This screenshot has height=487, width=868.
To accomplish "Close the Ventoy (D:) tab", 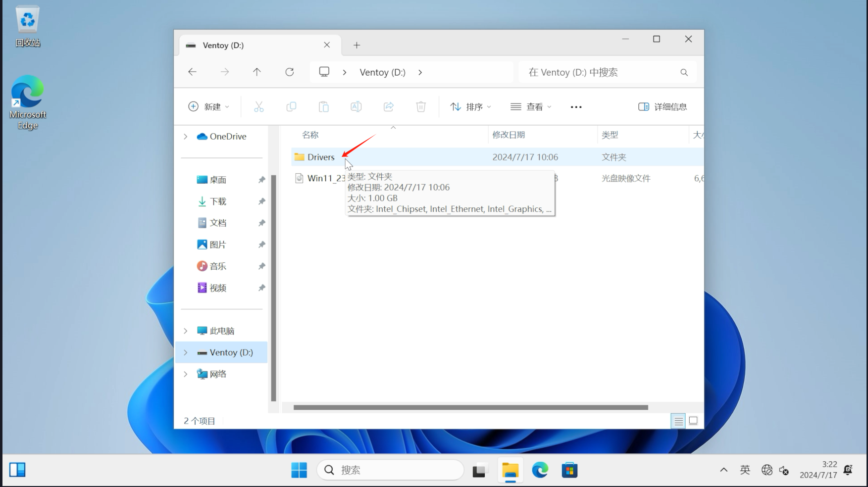I will pyautogui.click(x=327, y=45).
